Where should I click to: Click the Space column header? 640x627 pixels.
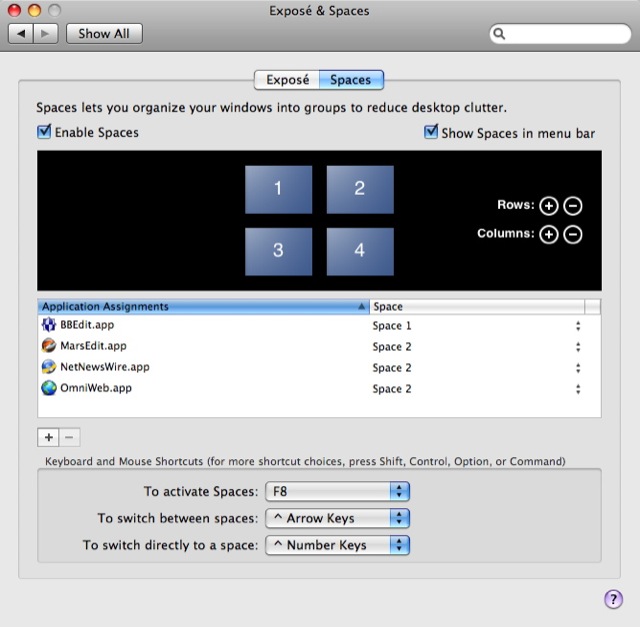click(477, 307)
